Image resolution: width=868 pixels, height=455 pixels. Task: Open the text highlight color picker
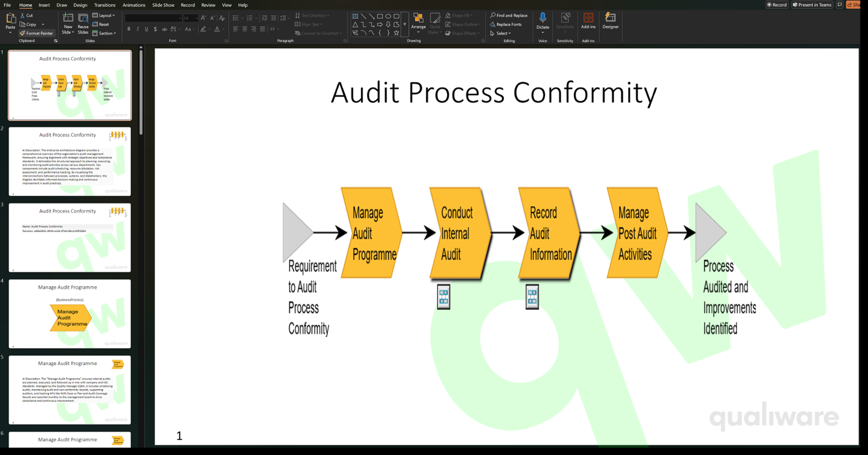[205, 29]
